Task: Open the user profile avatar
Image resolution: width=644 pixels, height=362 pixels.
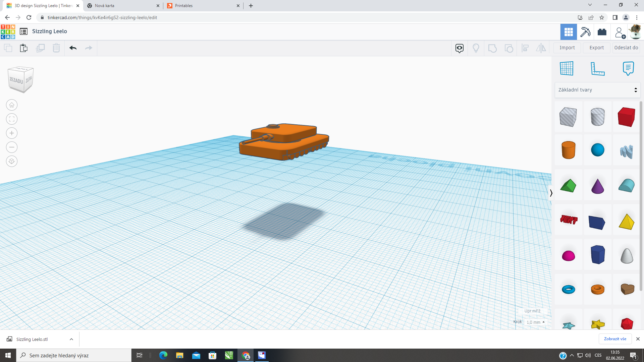Action: click(x=636, y=32)
